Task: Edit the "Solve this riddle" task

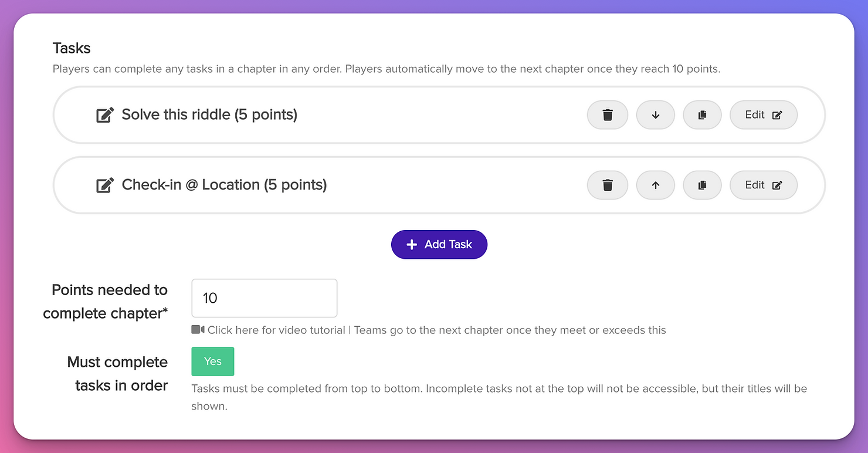Action: pos(763,114)
